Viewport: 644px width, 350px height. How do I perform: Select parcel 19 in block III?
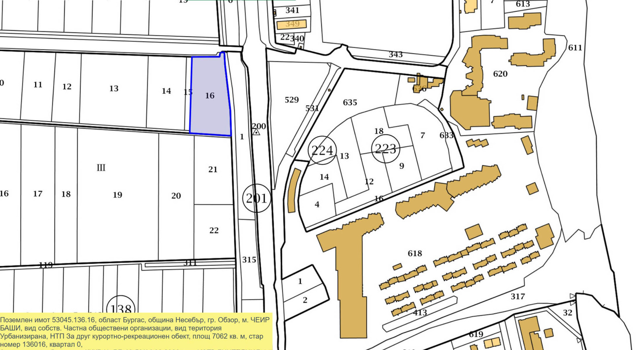click(117, 195)
